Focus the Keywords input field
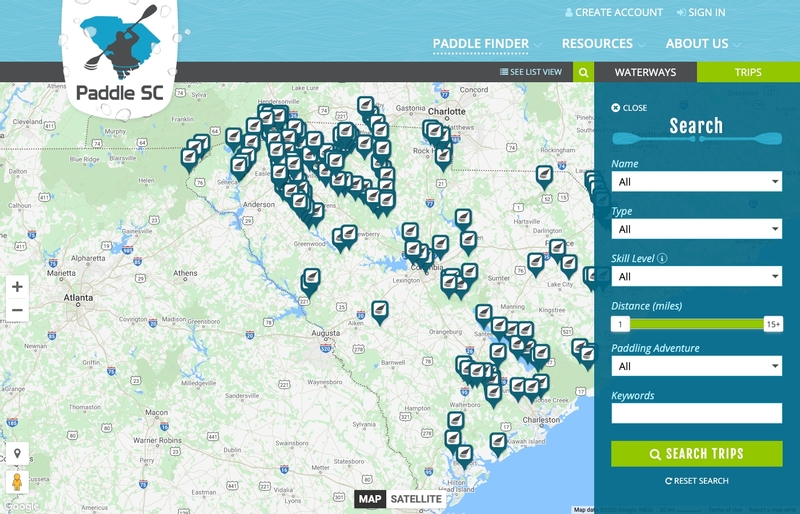Image resolution: width=800 pixels, height=514 pixels. pyautogui.click(x=696, y=413)
